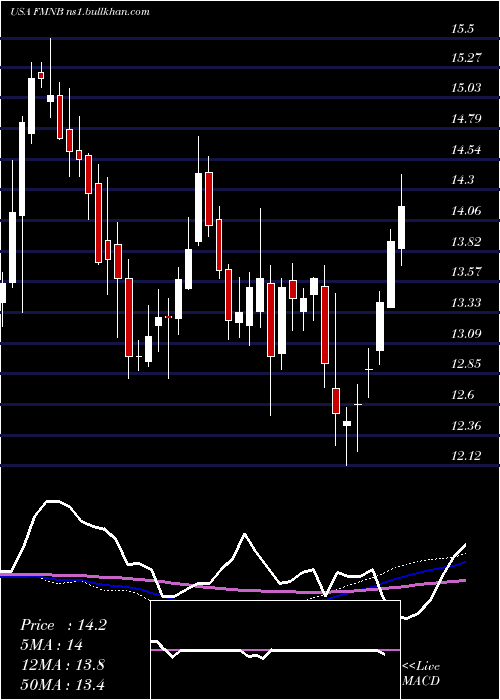500x700 pixels.
Task: Click the 'USA FMNB ns1.bullkhan.com' header text
Action: (x=79, y=12)
